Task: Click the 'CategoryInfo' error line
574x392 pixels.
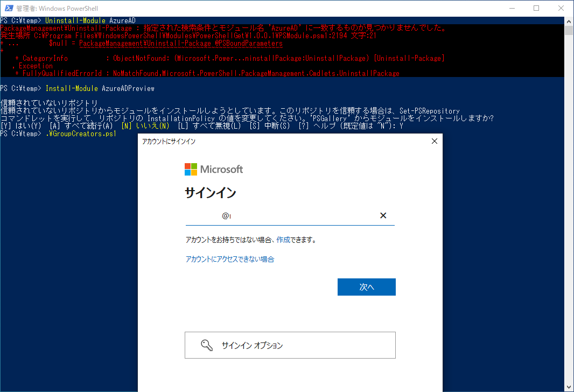Action: coord(229,58)
